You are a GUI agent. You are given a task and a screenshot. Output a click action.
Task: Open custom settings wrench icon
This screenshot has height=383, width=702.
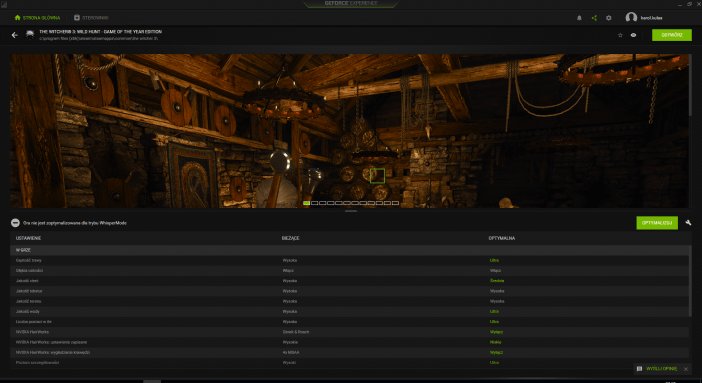pyautogui.click(x=688, y=223)
